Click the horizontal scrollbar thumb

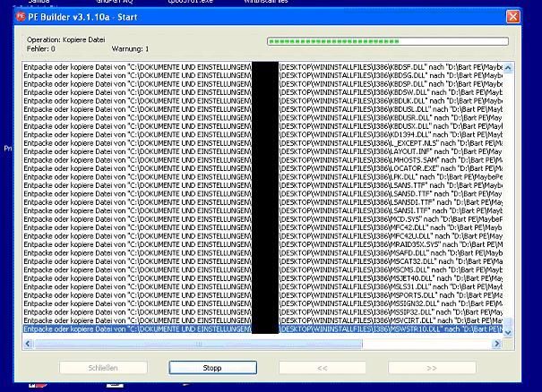coord(198,344)
